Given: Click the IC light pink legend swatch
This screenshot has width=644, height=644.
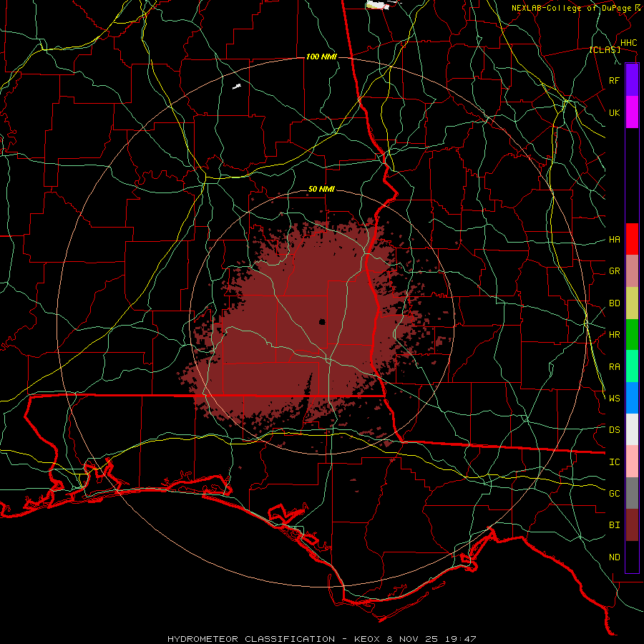Looking at the screenshot, I should (632, 462).
